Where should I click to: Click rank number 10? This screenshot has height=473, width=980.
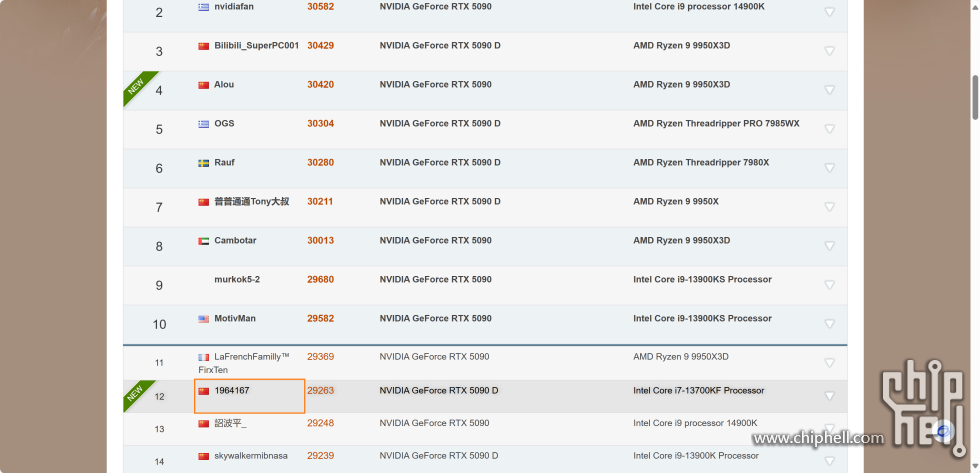click(159, 324)
